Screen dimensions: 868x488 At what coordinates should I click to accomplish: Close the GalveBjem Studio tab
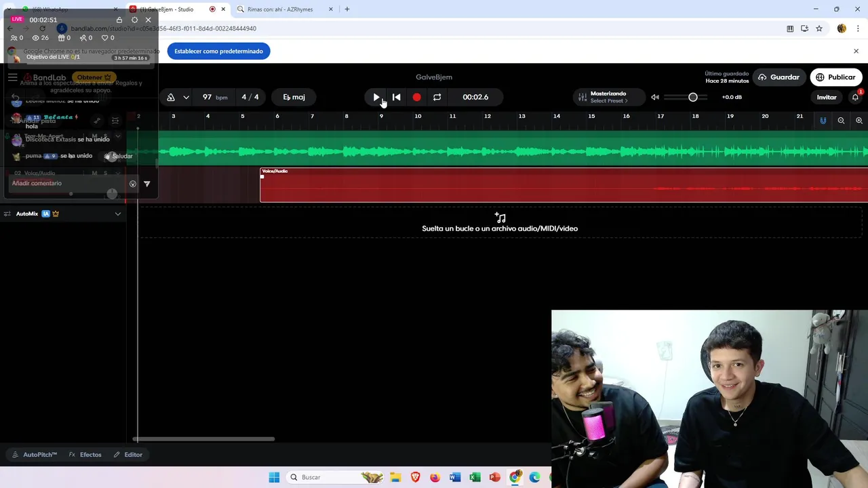tap(223, 9)
